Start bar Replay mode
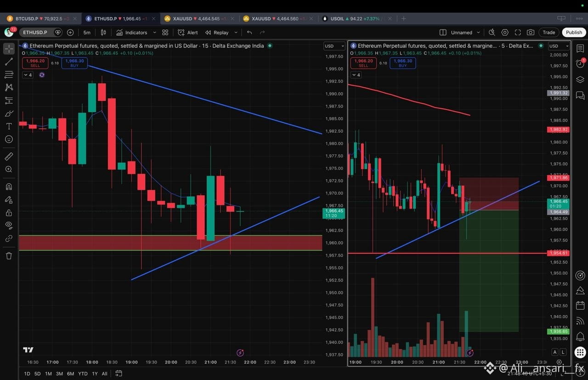This screenshot has width=588, height=380. point(217,33)
